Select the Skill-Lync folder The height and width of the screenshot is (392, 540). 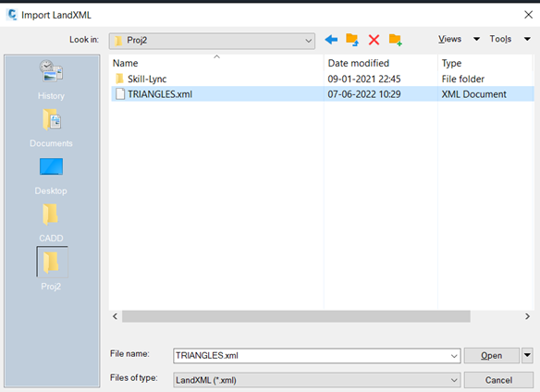(147, 80)
